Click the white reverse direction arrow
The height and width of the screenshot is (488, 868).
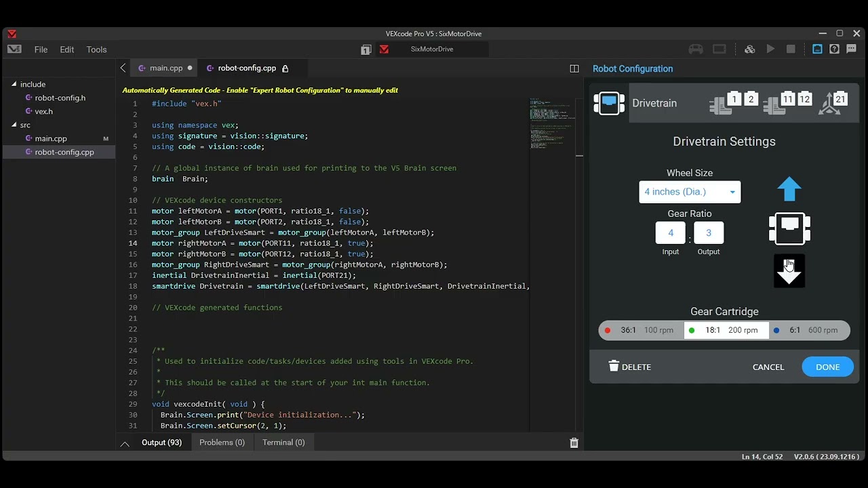click(x=789, y=271)
